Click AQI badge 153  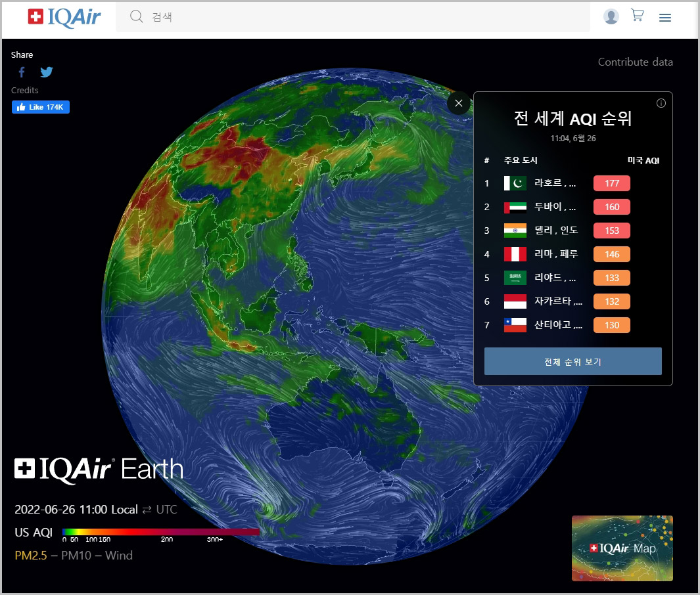point(612,231)
